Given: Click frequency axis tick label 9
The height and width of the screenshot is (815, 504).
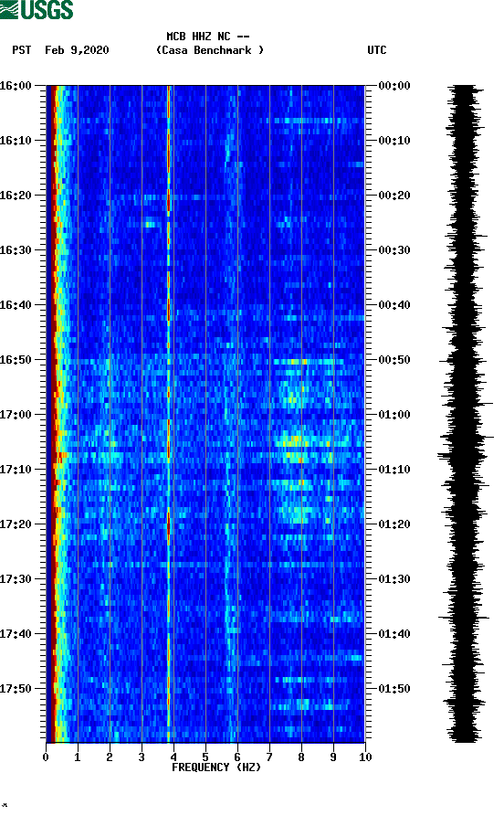Looking at the screenshot, I should (333, 757).
